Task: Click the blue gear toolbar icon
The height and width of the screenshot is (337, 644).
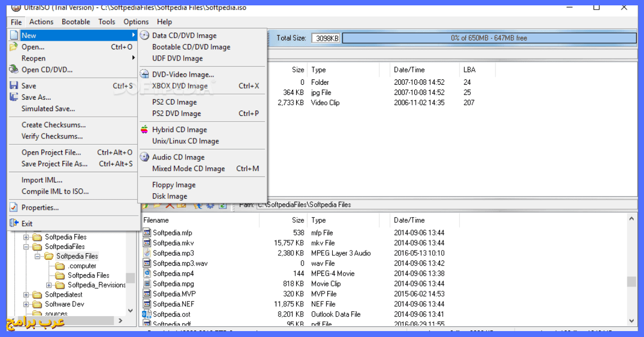Action: click(x=210, y=205)
